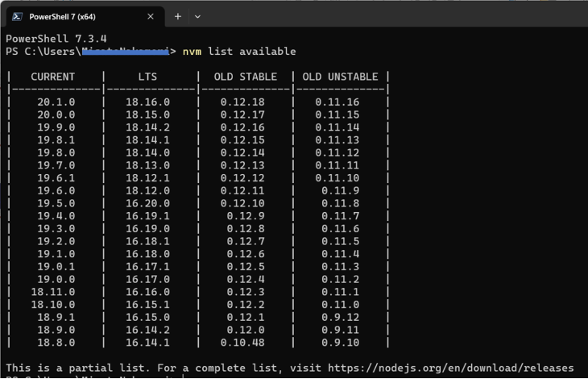Click LTS version 18.12.0
The image size is (588, 379).
pos(147,191)
